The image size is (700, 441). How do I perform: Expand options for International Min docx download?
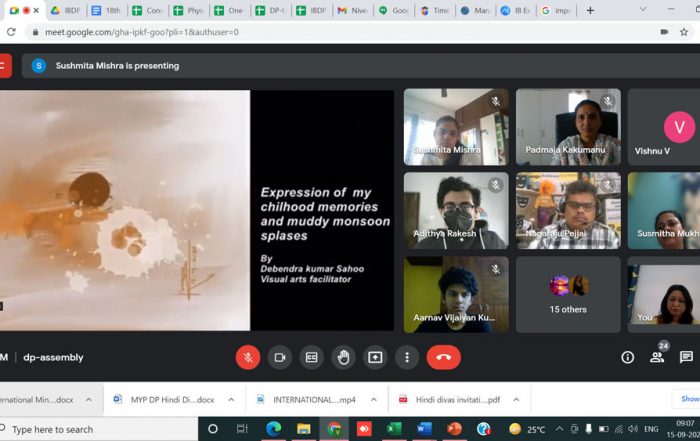coord(88,399)
